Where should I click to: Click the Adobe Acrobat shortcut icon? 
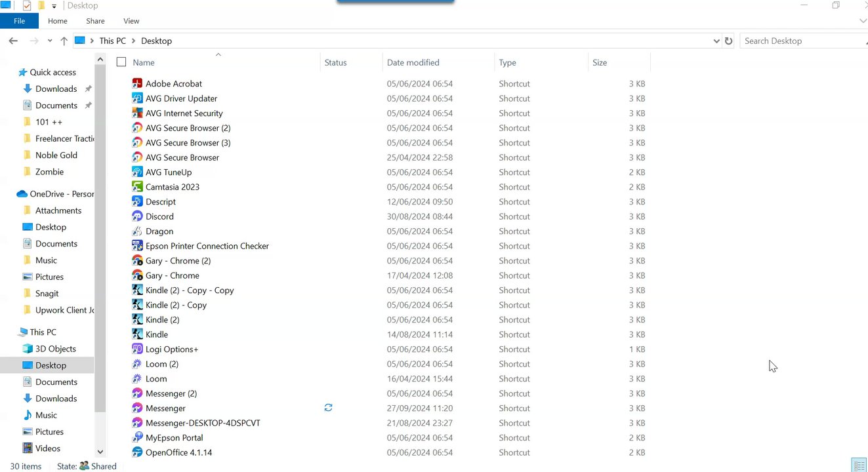tap(137, 83)
